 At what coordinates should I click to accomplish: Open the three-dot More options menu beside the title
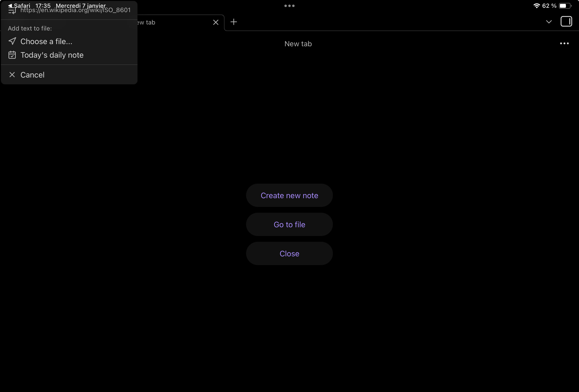click(x=564, y=44)
